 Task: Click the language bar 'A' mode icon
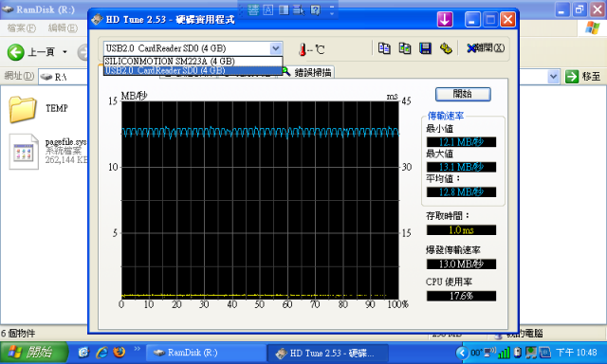268,10
